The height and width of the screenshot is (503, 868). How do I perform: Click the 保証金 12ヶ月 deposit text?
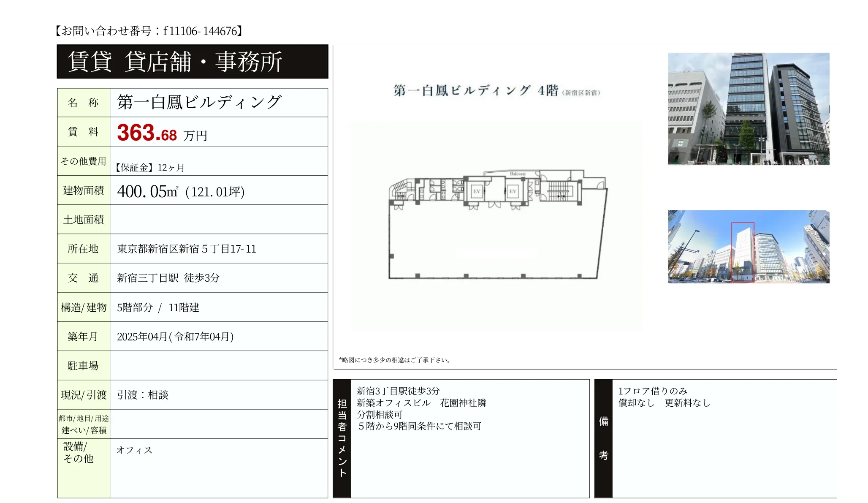pyautogui.click(x=150, y=168)
